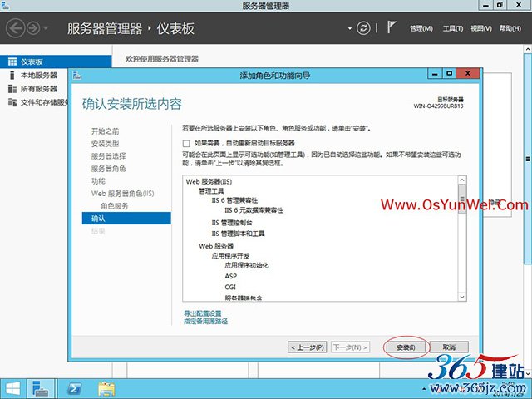The height and width of the screenshot is (399, 532).
Task: Click the 上一步(P) button
Action: pos(308,347)
